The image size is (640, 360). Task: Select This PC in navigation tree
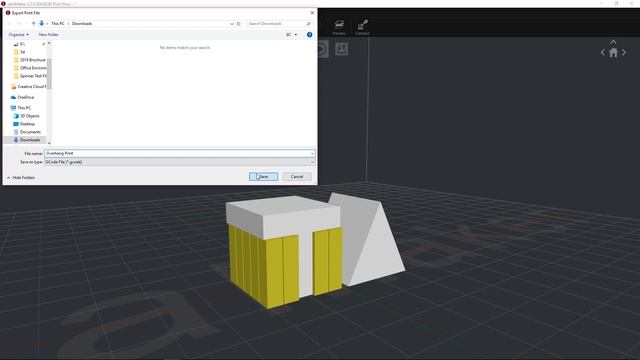point(21,108)
